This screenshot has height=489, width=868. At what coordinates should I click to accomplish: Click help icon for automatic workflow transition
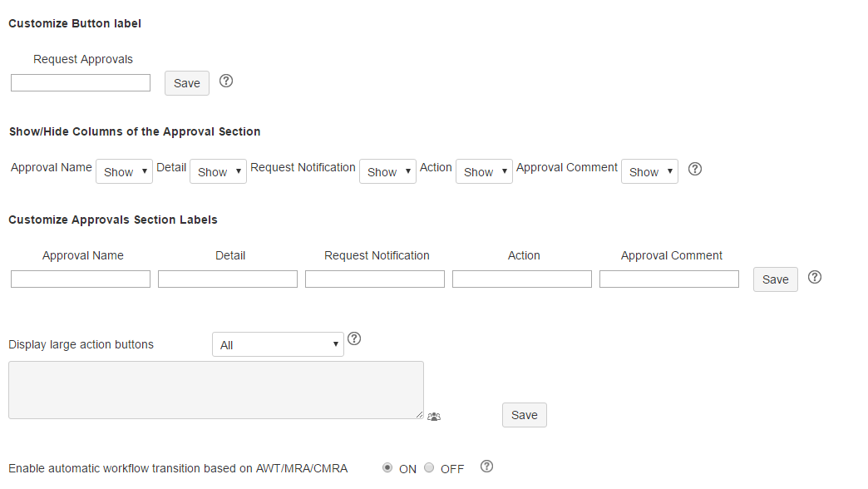pos(487,467)
